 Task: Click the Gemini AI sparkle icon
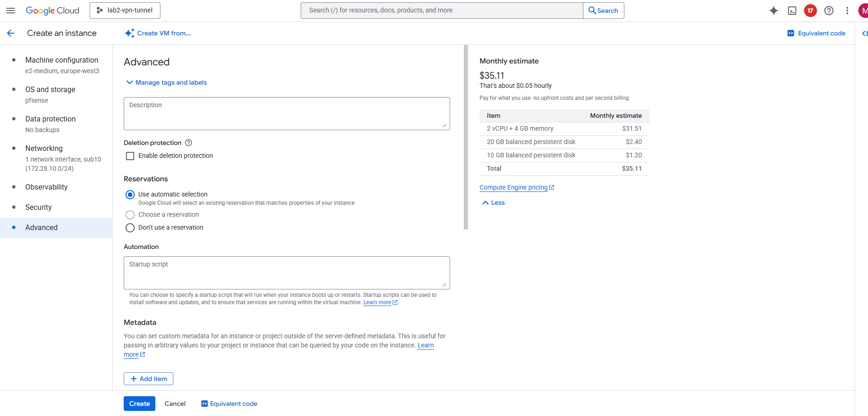click(x=774, y=11)
